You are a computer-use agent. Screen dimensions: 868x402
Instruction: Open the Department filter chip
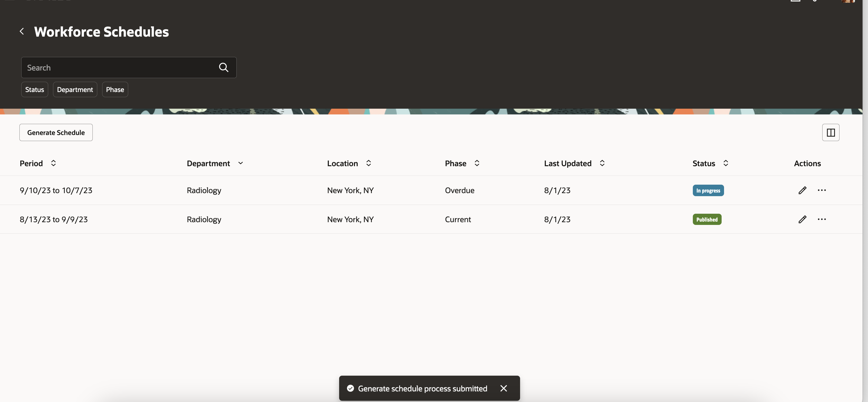click(75, 90)
